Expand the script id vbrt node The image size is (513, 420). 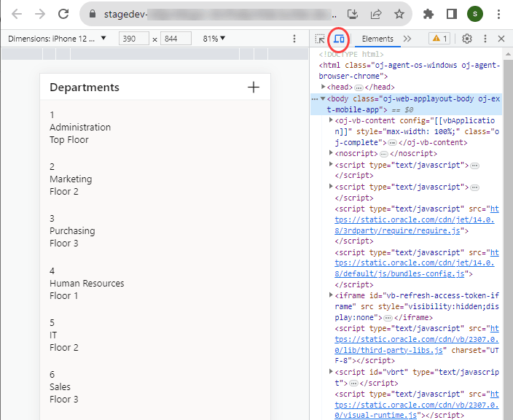[331, 372]
